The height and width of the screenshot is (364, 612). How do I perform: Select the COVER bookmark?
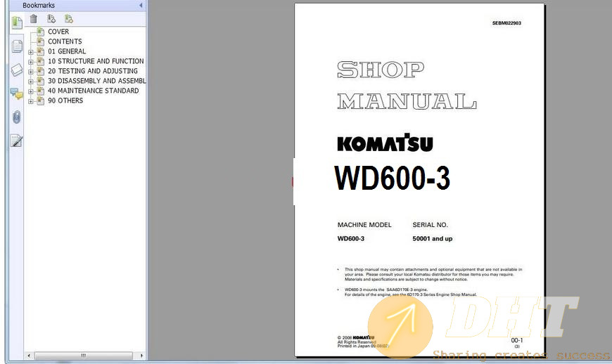[58, 32]
